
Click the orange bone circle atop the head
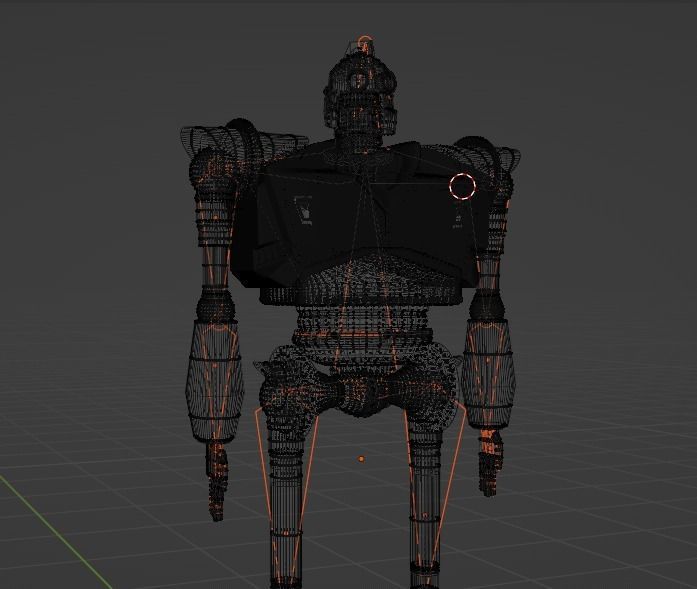click(365, 43)
